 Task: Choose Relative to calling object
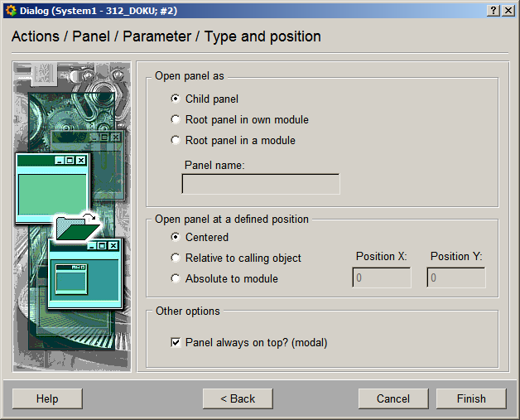pos(176,258)
